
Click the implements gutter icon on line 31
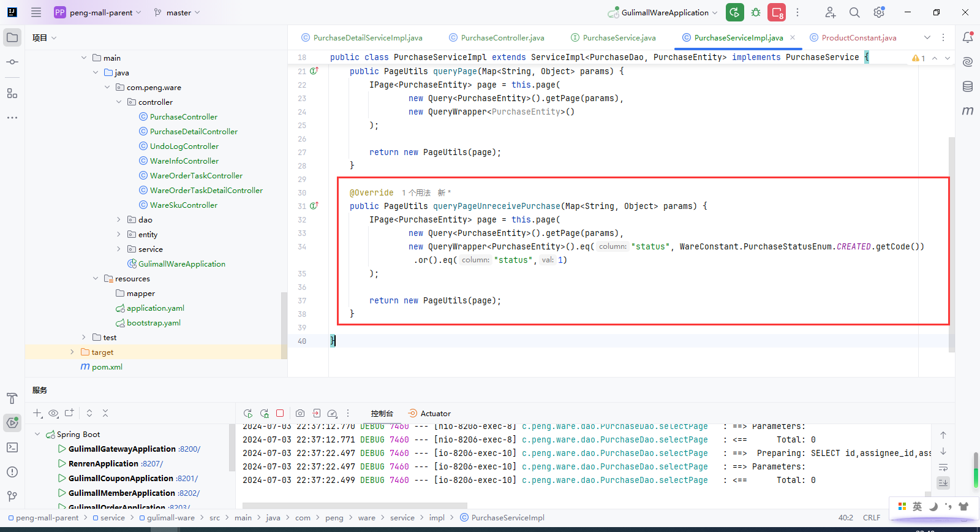click(x=314, y=206)
